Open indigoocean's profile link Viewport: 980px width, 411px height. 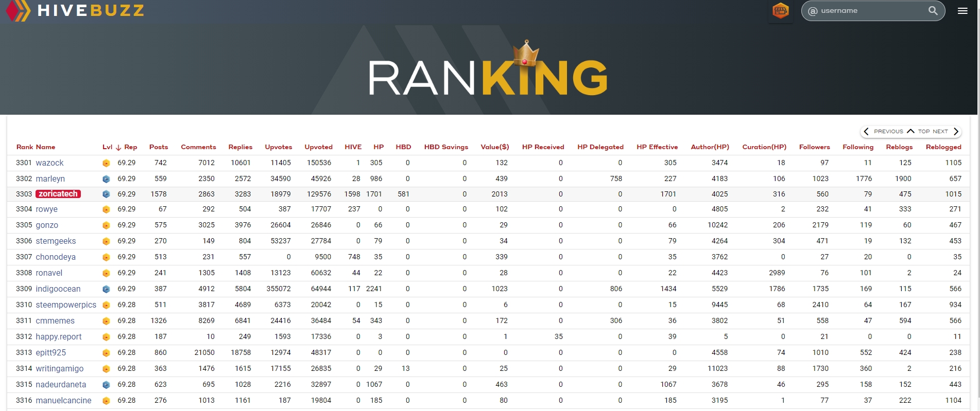[58, 289]
